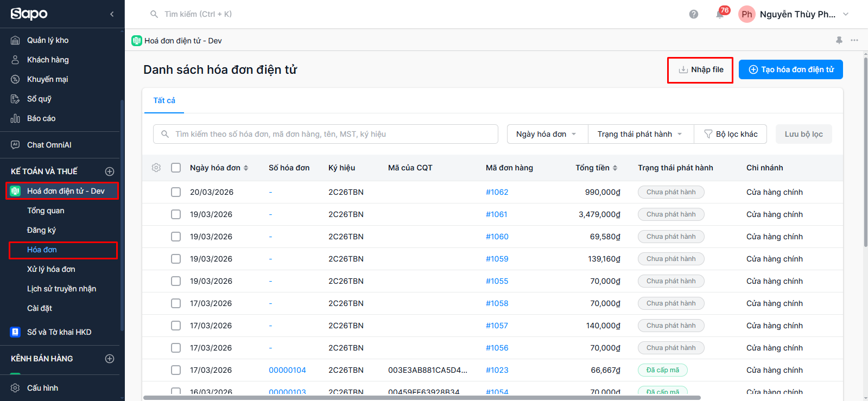Open the help question mark icon
The image size is (868, 401).
[x=693, y=15]
